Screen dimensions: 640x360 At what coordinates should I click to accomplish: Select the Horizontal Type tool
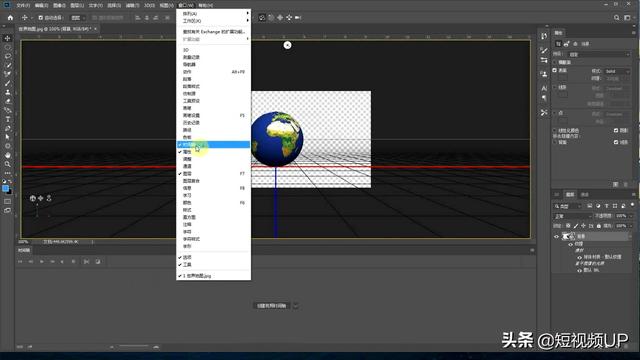(x=7, y=119)
